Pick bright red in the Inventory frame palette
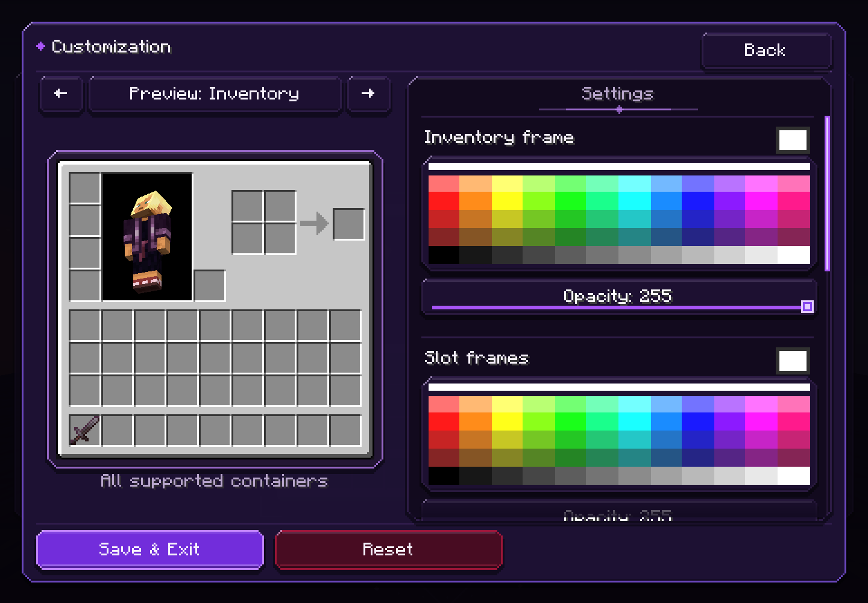The height and width of the screenshot is (603, 868). 444,201
